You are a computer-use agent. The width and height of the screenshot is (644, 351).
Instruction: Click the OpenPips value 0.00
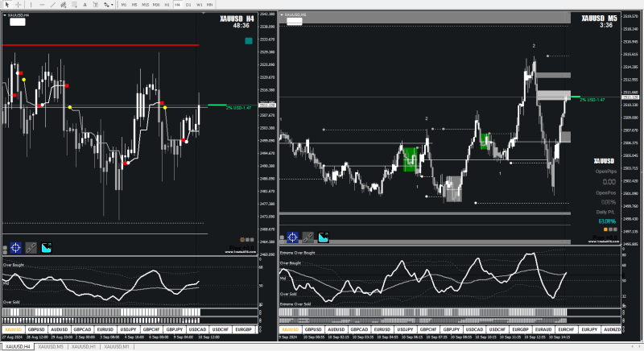click(609, 182)
